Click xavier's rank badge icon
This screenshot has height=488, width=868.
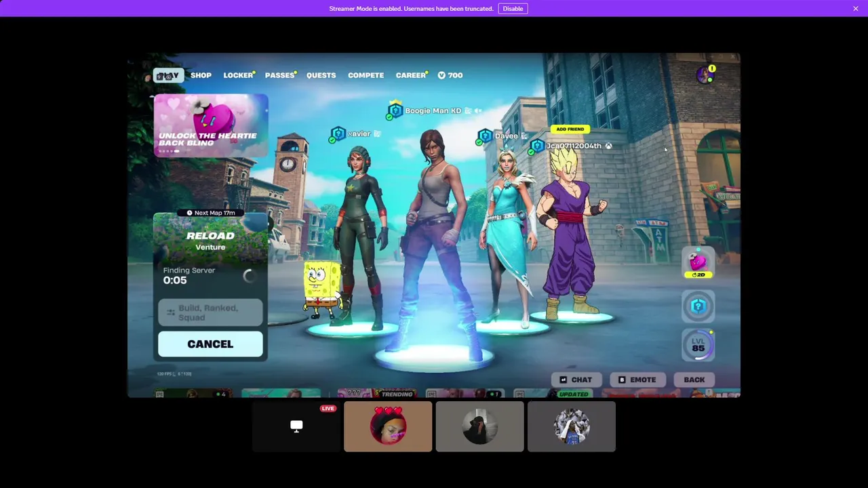pyautogui.click(x=338, y=134)
